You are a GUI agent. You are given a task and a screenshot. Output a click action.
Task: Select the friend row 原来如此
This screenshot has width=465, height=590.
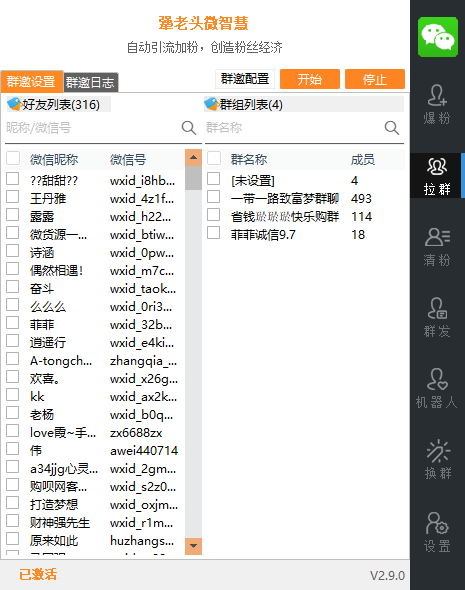point(95,541)
